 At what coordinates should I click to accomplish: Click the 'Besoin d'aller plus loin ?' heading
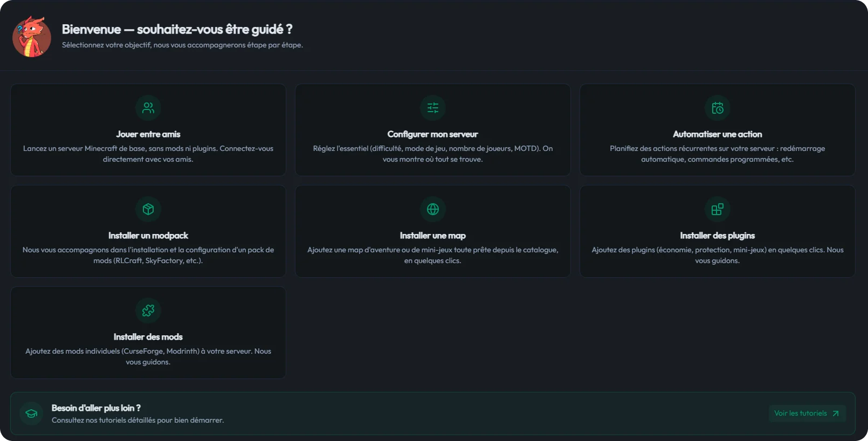(x=96, y=408)
